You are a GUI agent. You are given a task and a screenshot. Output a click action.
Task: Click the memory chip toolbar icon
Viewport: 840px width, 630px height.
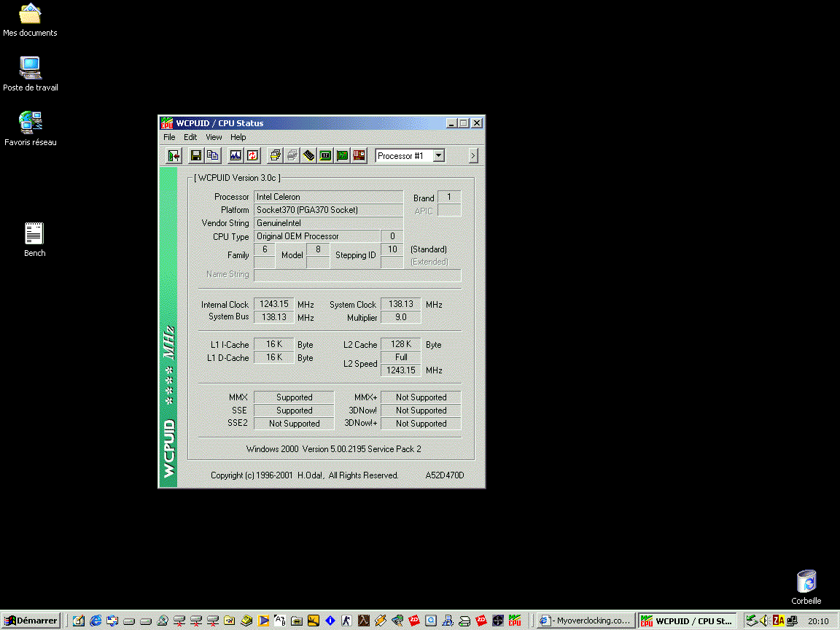[309, 156]
